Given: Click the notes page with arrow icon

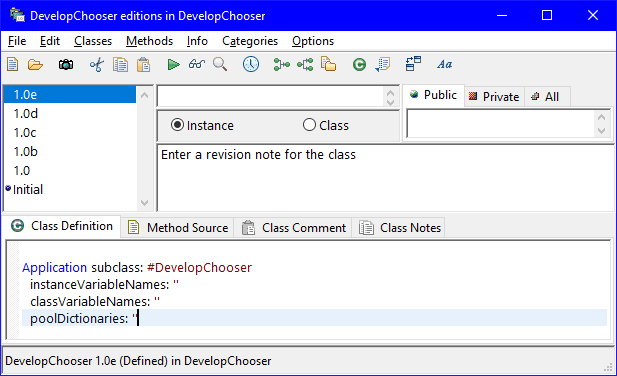Looking at the screenshot, I should click(x=382, y=65).
